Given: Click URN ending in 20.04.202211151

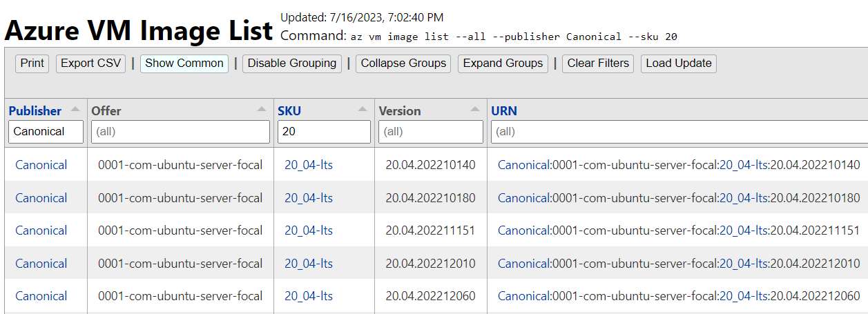Looking at the screenshot, I should [679, 230].
